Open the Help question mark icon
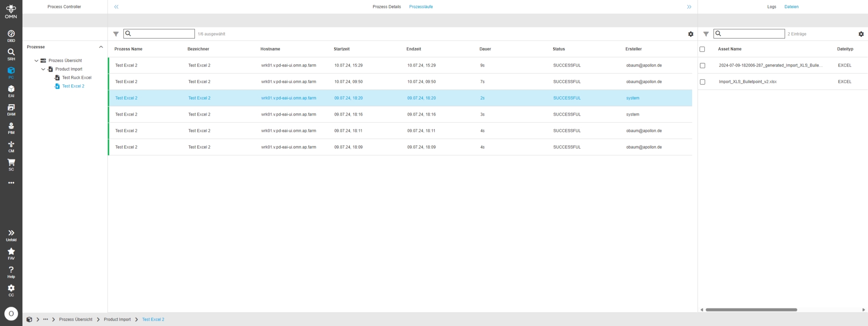The width and height of the screenshot is (868, 326). point(11,272)
